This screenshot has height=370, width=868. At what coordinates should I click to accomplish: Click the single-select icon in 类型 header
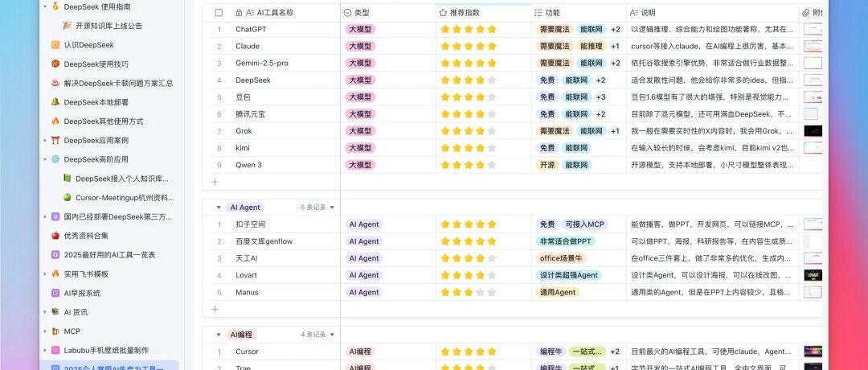pyautogui.click(x=348, y=13)
